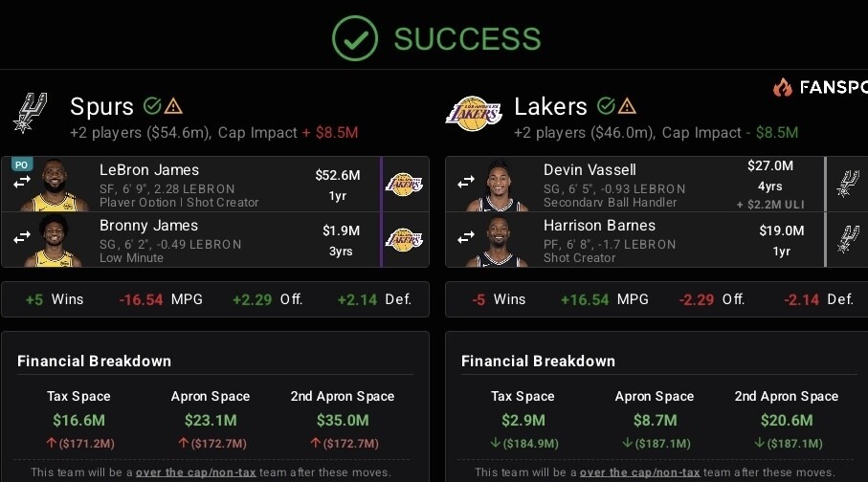This screenshot has height=482, width=868.
Task: Click the green check next to Spurs
Action: pyautogui.click(x=151, y=105)
